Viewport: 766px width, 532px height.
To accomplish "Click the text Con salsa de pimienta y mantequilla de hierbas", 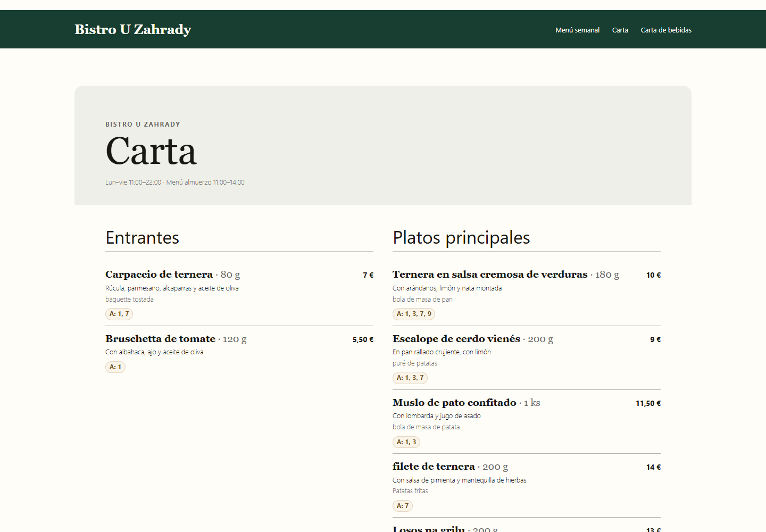I will (460, 480).
